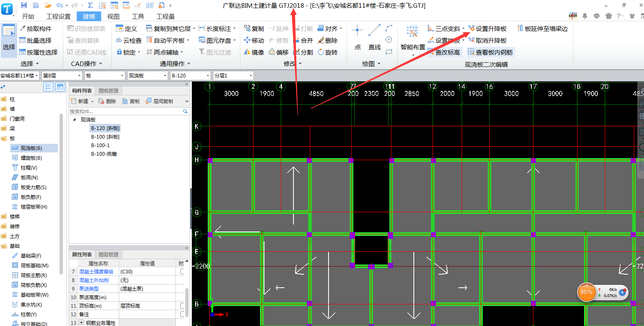Click the 顶标高(m) value cell 层顶标高

[x=147, y=306]
